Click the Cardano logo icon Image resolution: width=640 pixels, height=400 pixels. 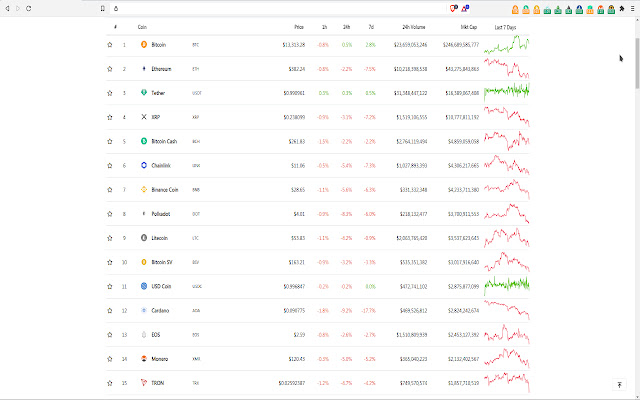pos(144,310)
